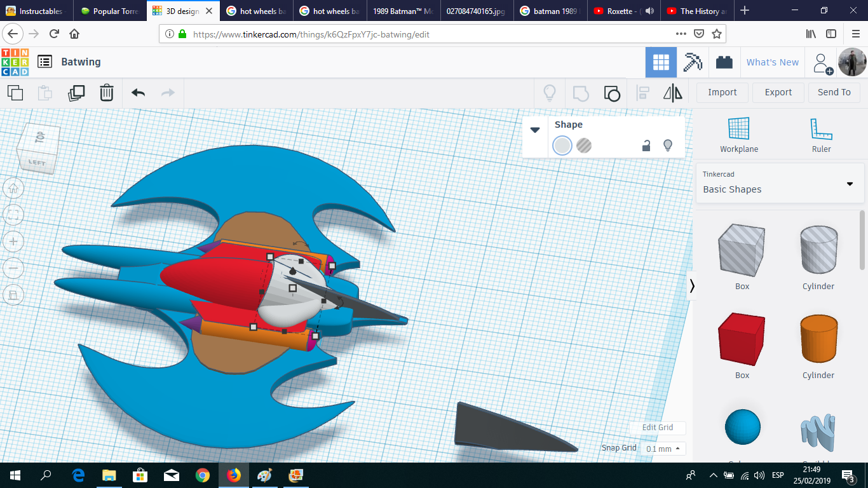The width and height of the screenshot is (868, 488).
Task: Open a new browser tab
Action: click(745, 11)
